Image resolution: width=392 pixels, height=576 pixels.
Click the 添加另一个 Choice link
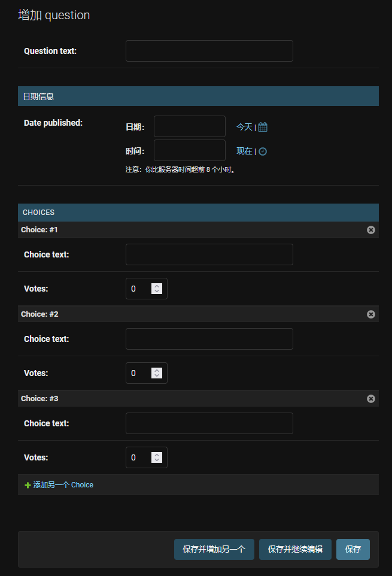click(x=63, y=485)
